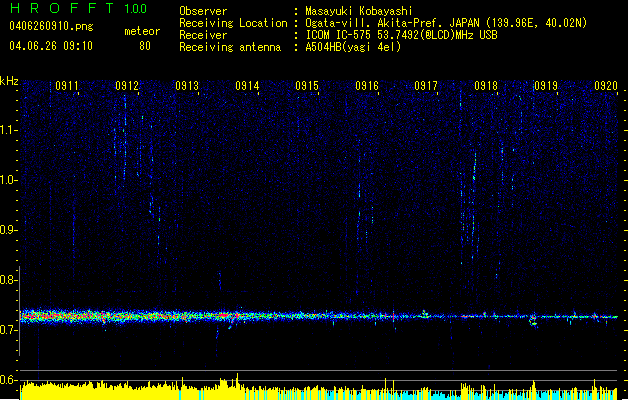629x400 pixels.
Task: Click the 0915 time marker
Action: point(307,86)
